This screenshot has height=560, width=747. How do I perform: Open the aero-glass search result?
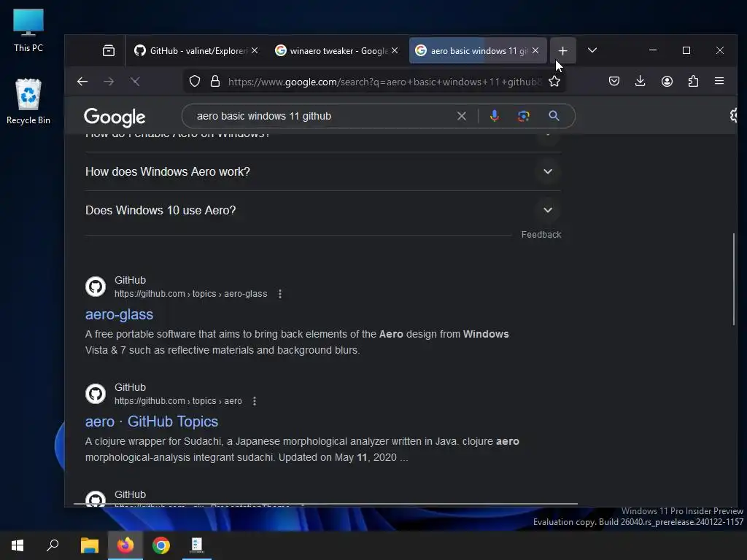pos(119,314)
